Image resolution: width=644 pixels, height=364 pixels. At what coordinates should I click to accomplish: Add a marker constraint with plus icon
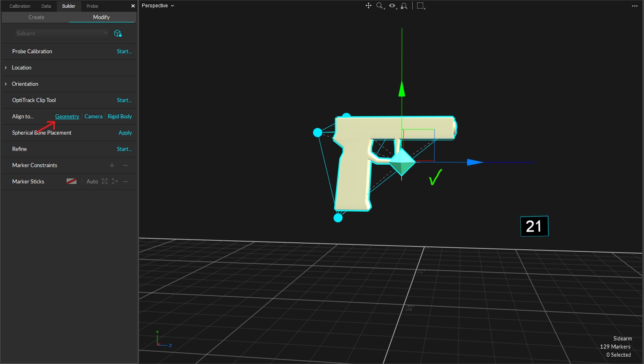click(112, 165)
